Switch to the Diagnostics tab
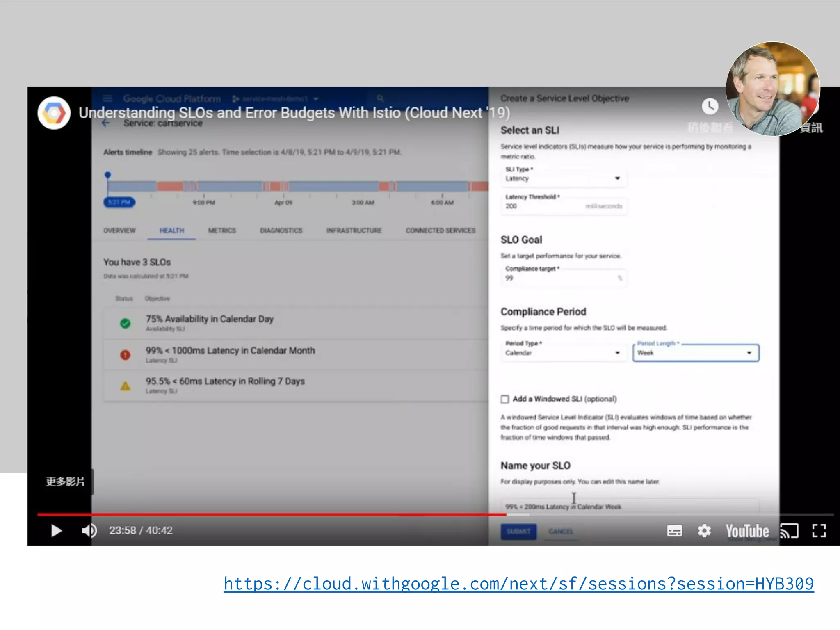Screen dimensions: 840x630 click(x=281, y=231)
